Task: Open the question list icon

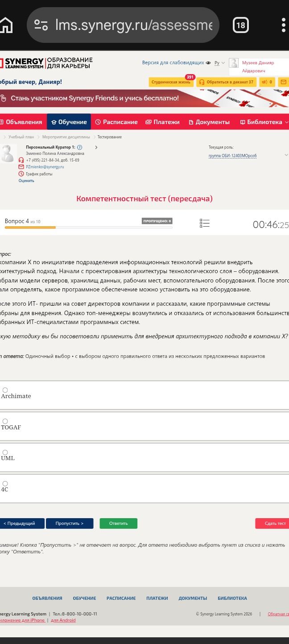Action: 205,223
